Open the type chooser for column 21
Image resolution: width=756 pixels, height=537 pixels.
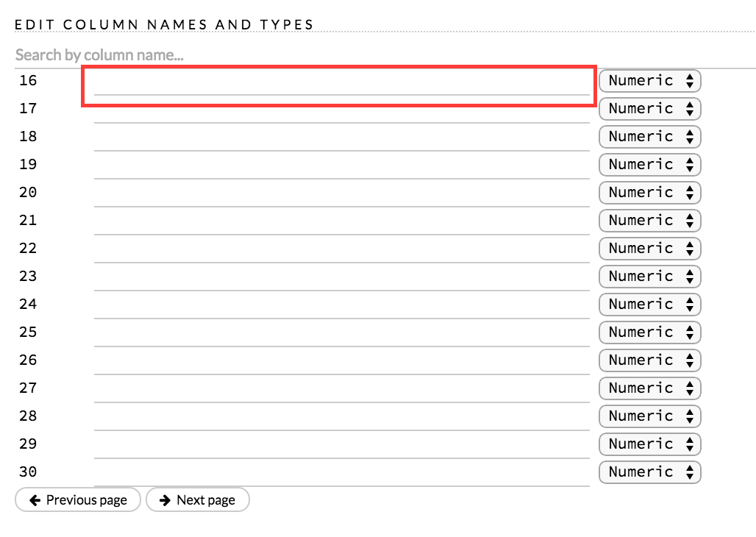(649, 220)
